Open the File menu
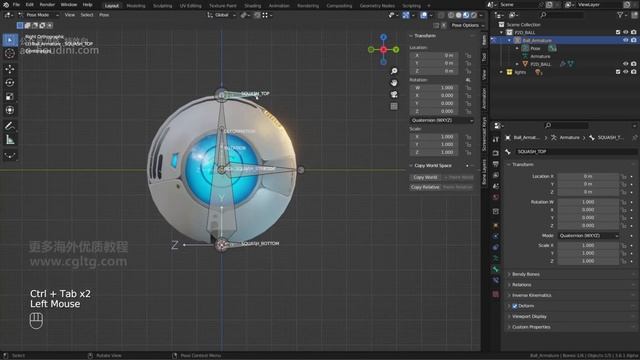The width and height of the screenshot is (640, 360). click(x=16, y=5)
